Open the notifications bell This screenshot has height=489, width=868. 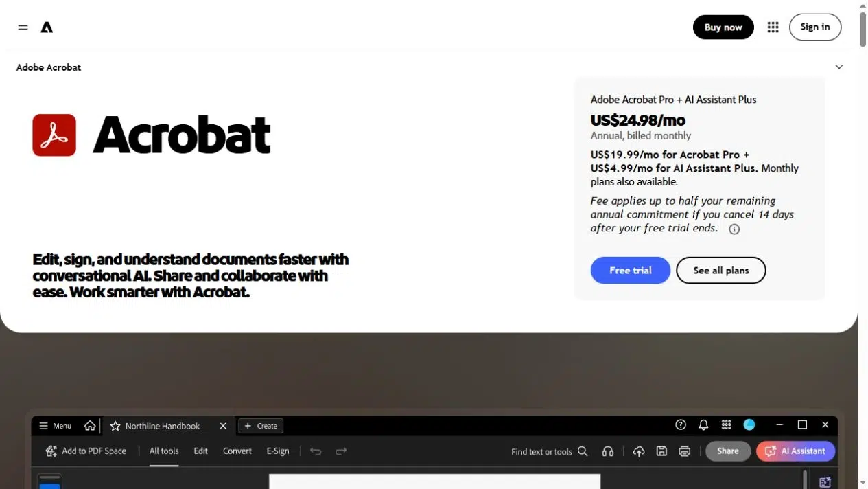tap(703, 425)
